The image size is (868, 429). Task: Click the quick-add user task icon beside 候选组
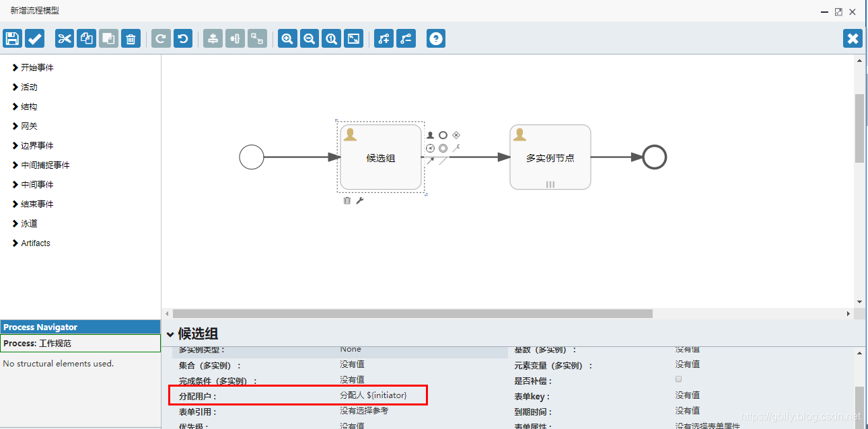click(431, 135)
